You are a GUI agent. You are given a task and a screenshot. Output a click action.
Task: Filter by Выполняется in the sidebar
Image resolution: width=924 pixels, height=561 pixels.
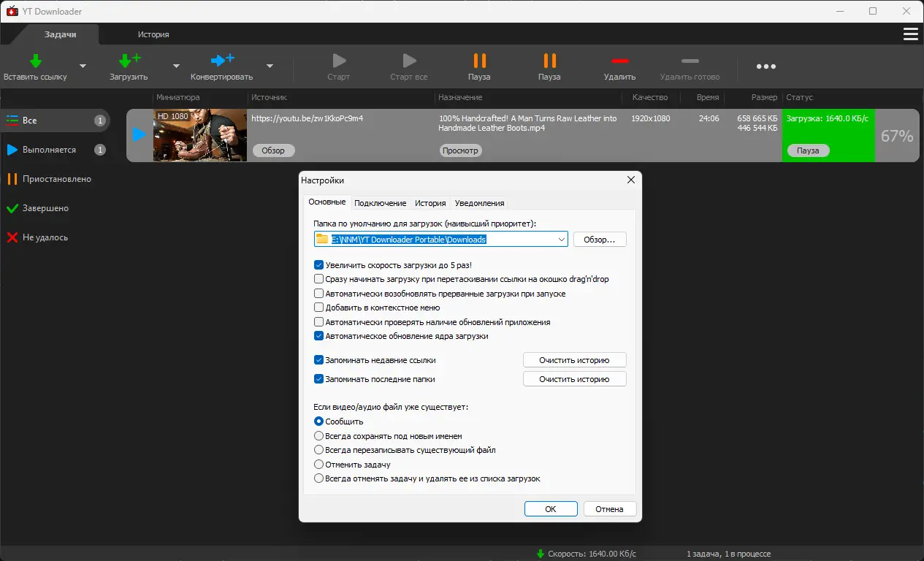tap(56, 150)
